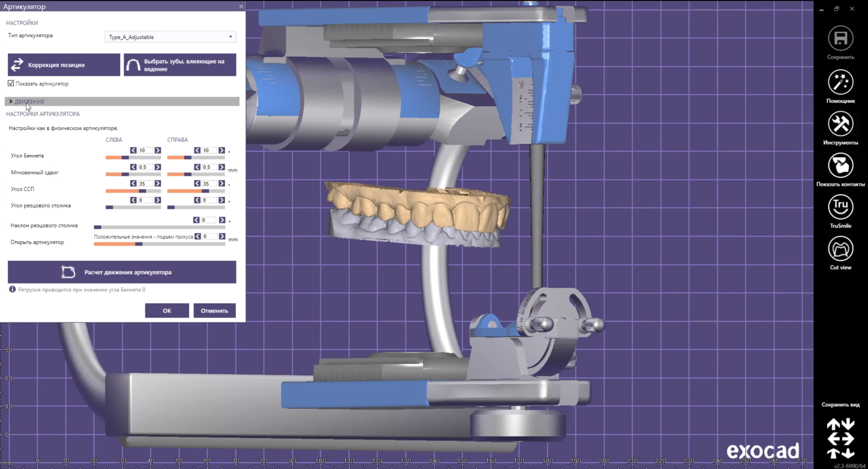Viewport: 868px width, 469px height.
Task: Click the Отменить cancel button
Action: 214,310
